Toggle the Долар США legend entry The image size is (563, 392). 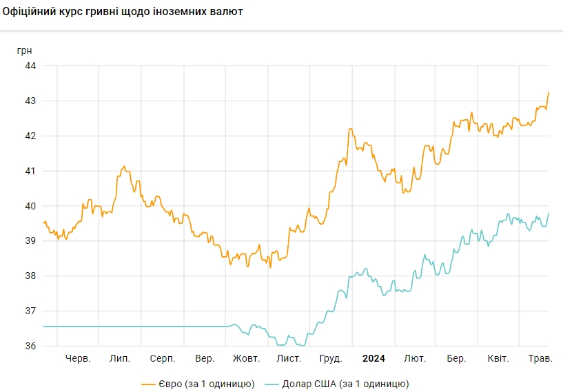(x=346, y=383)
